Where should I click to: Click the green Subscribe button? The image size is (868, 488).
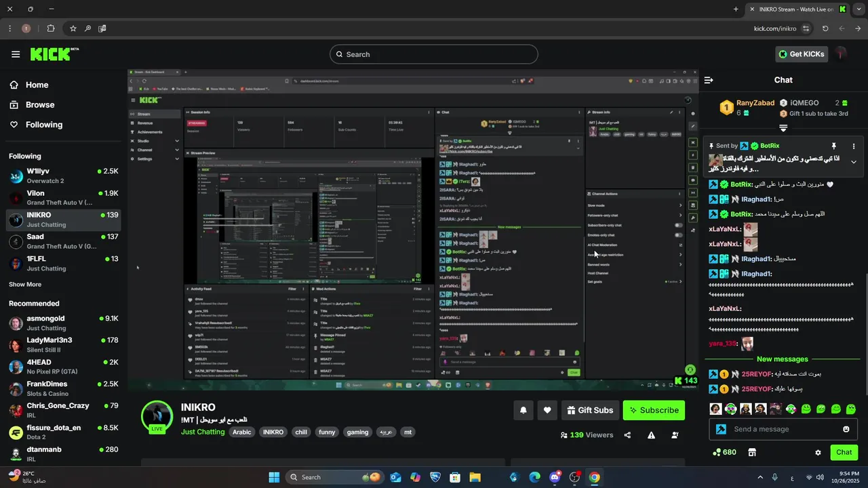[x=654, y=410]
